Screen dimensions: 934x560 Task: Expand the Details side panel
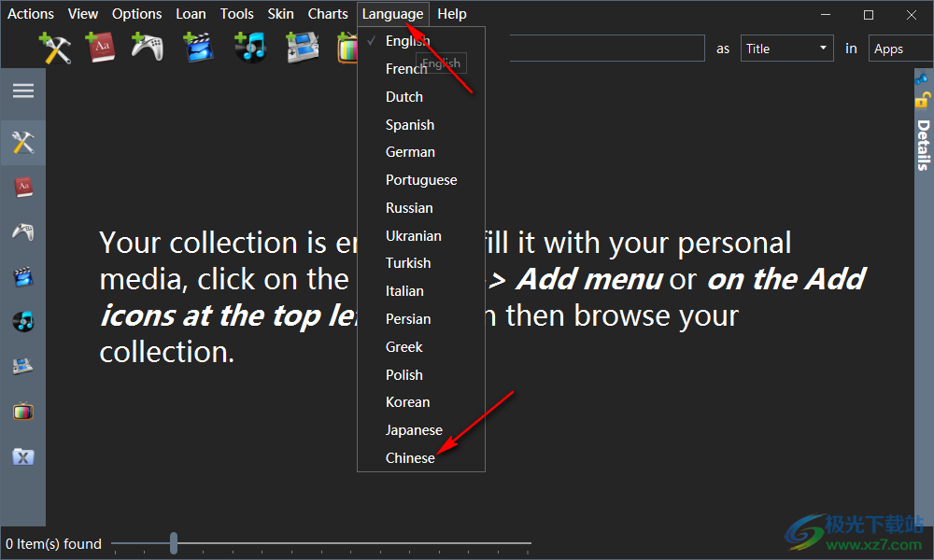pyautogui.click(x=923, y=145)
